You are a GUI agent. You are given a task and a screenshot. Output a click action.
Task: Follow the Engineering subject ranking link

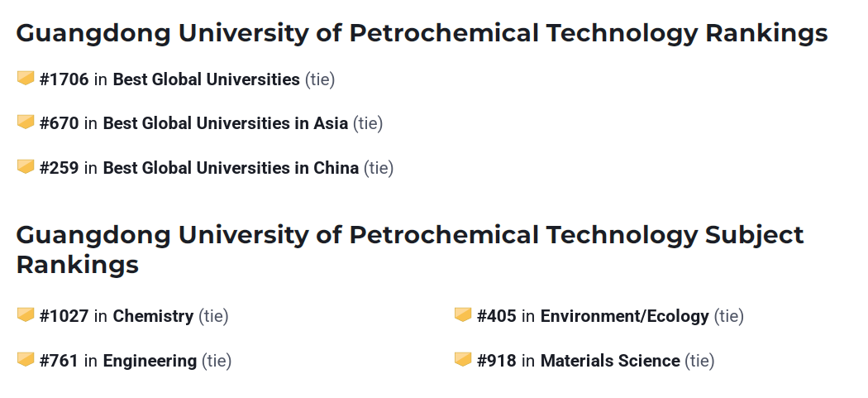point(150,361)
